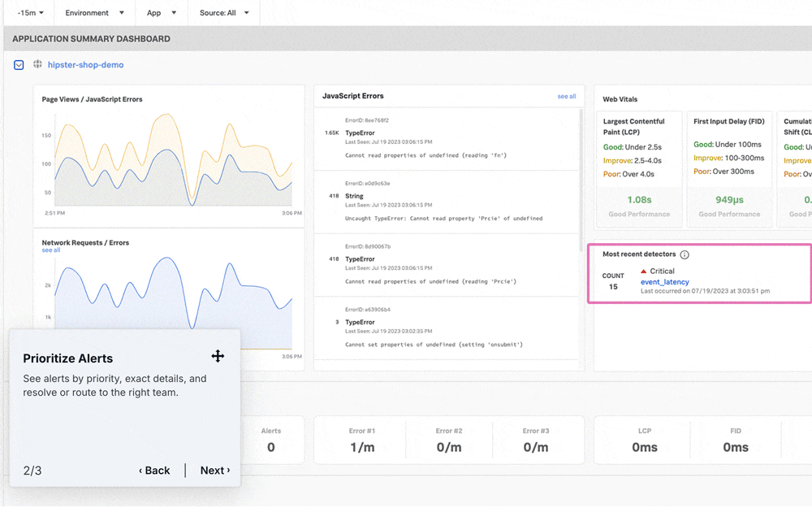This screenshot has width=812, height=508.
Task: Click see all in JavaScript Errors
Action: tap(567, 97)
